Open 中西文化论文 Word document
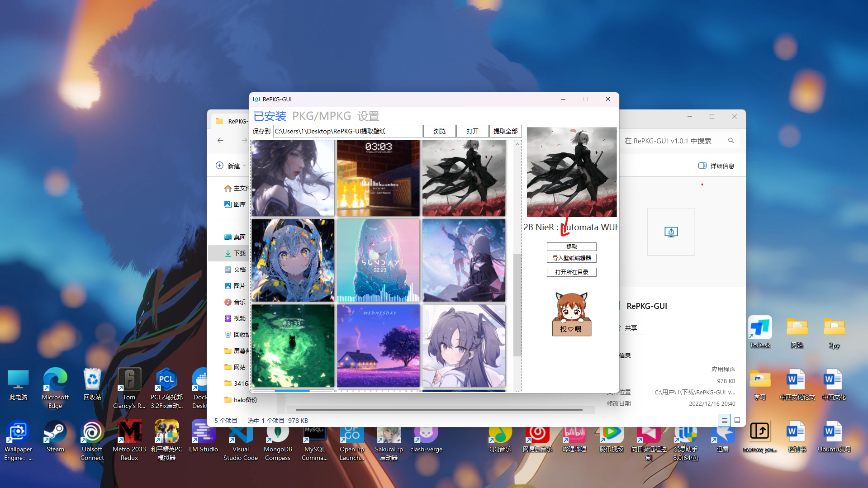This screenshot has width=868, height=488. pos(797,385)
